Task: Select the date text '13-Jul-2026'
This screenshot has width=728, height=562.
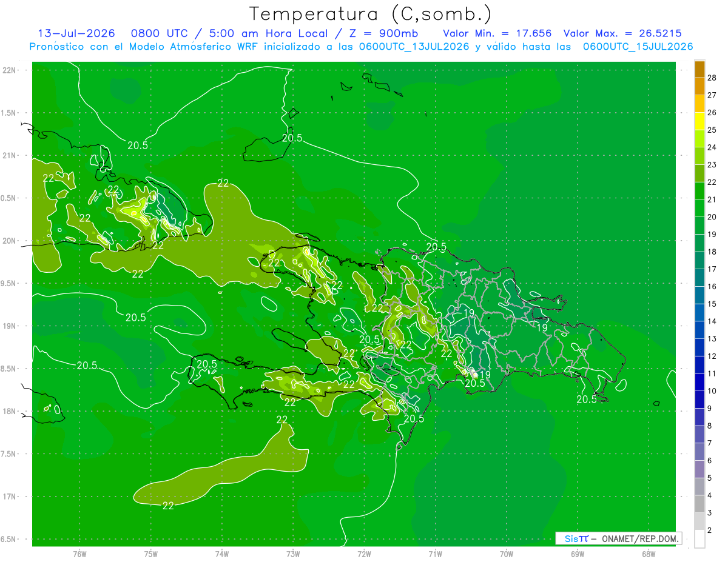Action: pyautogui.click(x=76, y=34)
